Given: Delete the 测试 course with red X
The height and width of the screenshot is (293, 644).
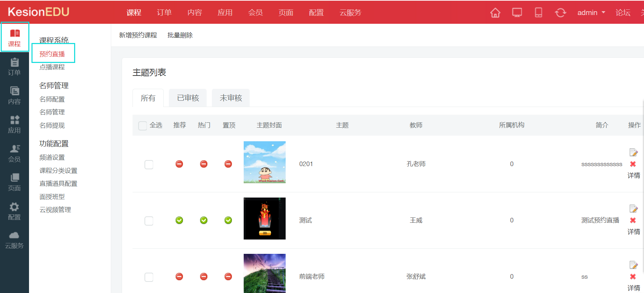Looking at the screenshot, I should tap(633, 220).
